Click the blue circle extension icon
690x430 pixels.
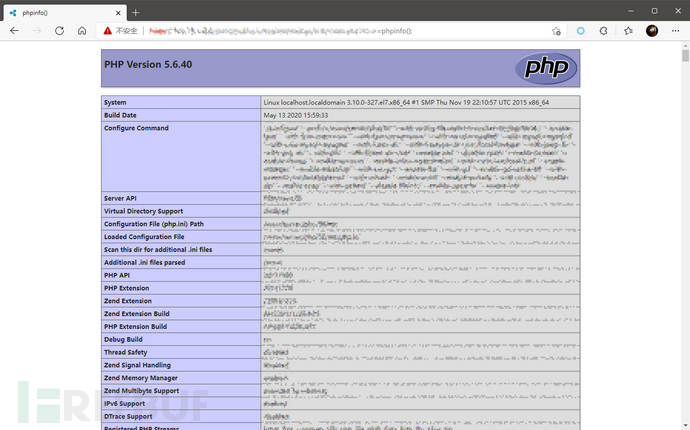[x=581, y=31]
